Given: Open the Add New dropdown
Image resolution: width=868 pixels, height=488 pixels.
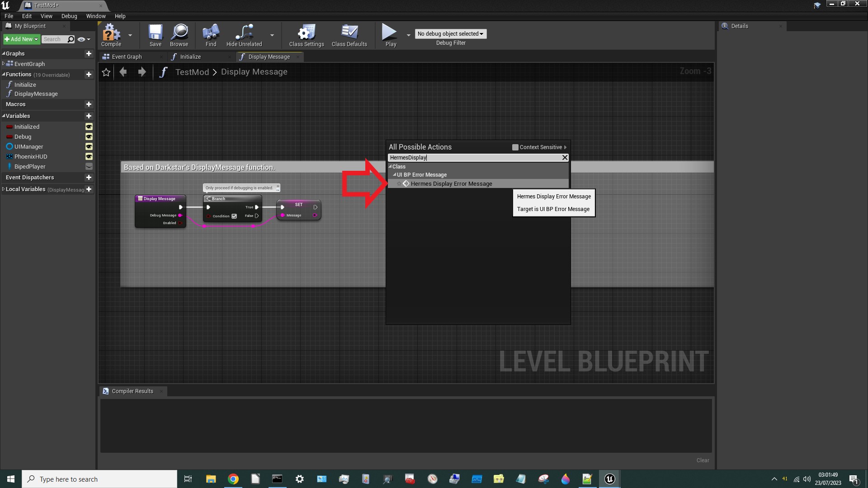Looking at the screenshot, I should (21, 39).
